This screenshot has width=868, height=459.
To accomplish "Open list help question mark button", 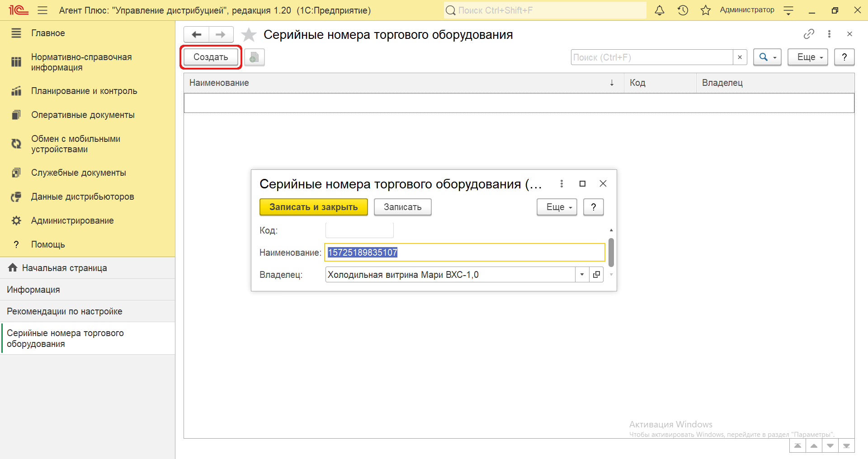I will pyautogui.click(x=844, y=57).
